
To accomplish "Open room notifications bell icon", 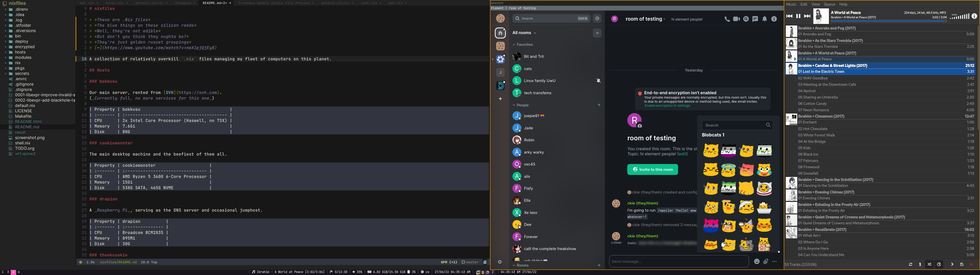I will 765,19.
